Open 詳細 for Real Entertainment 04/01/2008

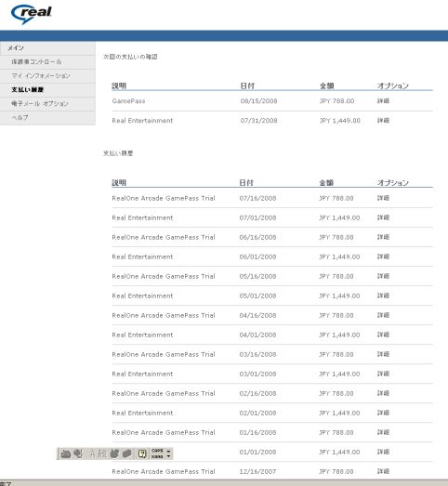(383, 335)
